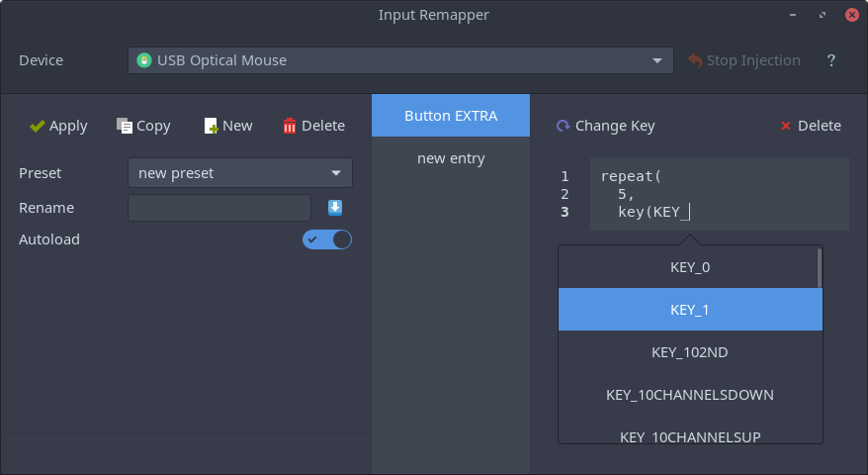Click the New preset page icon
The width and height of the screenshot is (868, 475).
(x=211, y=126)
